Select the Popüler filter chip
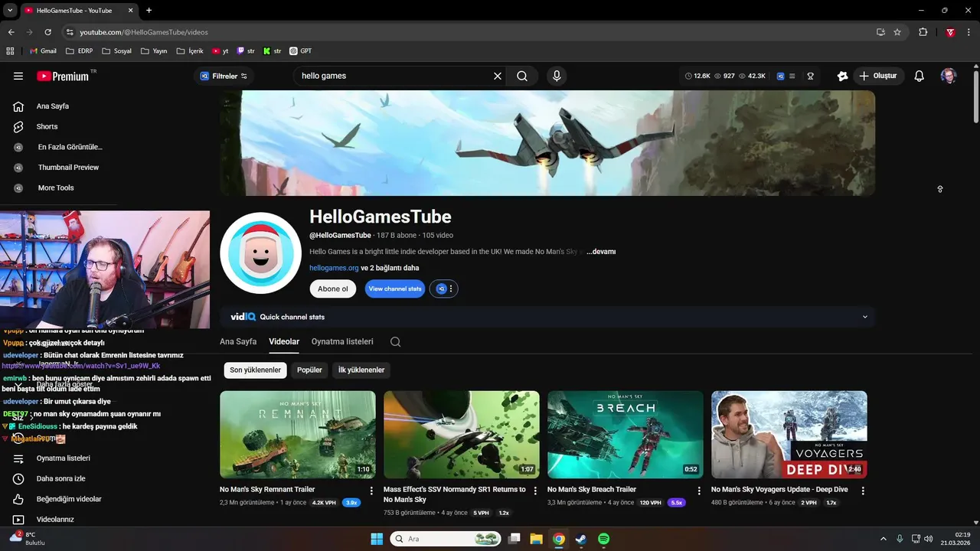Screen dimensions: 980x551 [309, 370]
